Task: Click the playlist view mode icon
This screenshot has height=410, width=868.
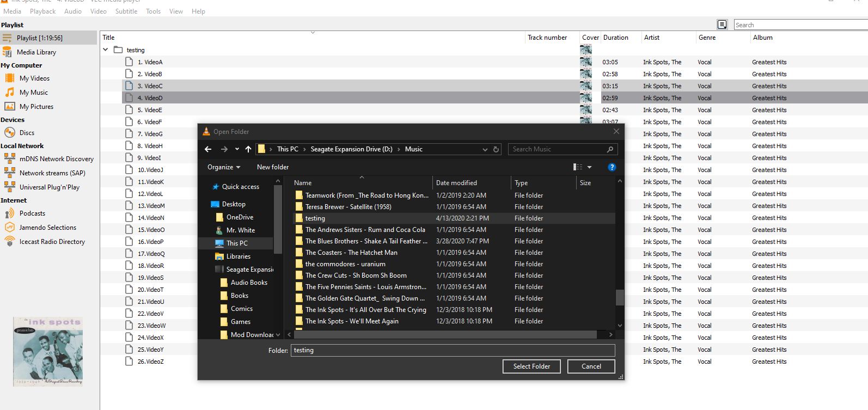Action: click(722, 25)
